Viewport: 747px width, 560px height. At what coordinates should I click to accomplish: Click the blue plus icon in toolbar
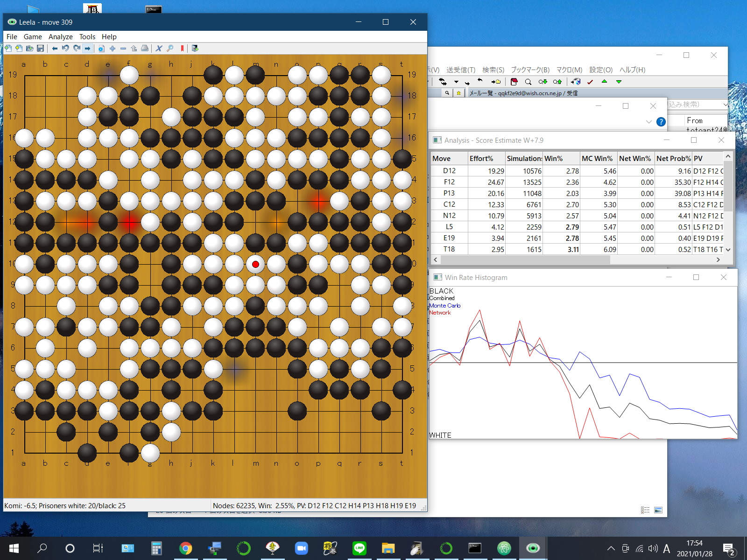[x=113, y=49]
